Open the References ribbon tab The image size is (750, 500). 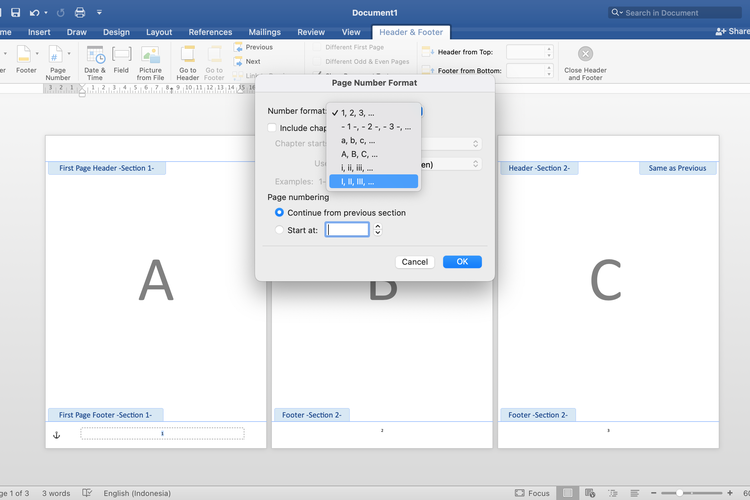coord(210,32)
